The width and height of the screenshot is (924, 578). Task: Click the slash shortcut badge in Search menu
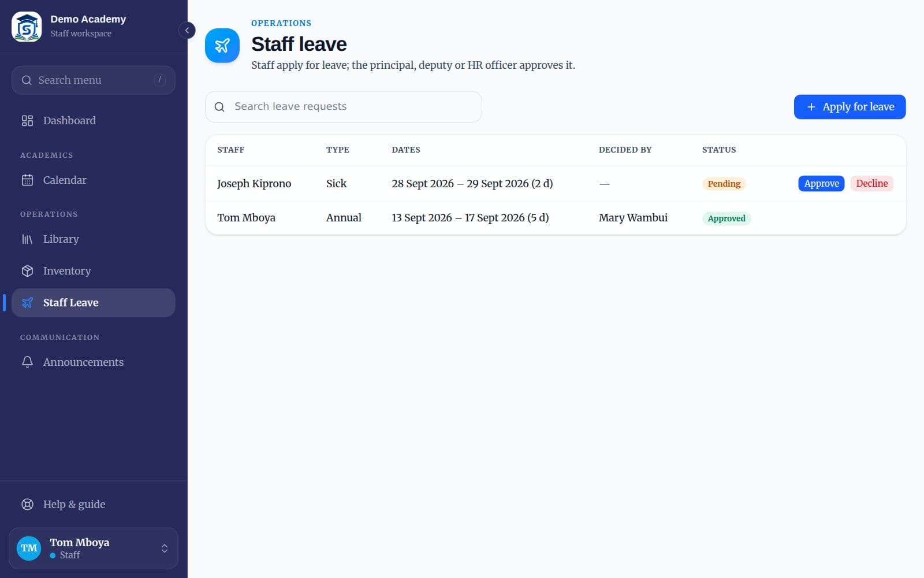pyautogui.click(x=160, y=80)
